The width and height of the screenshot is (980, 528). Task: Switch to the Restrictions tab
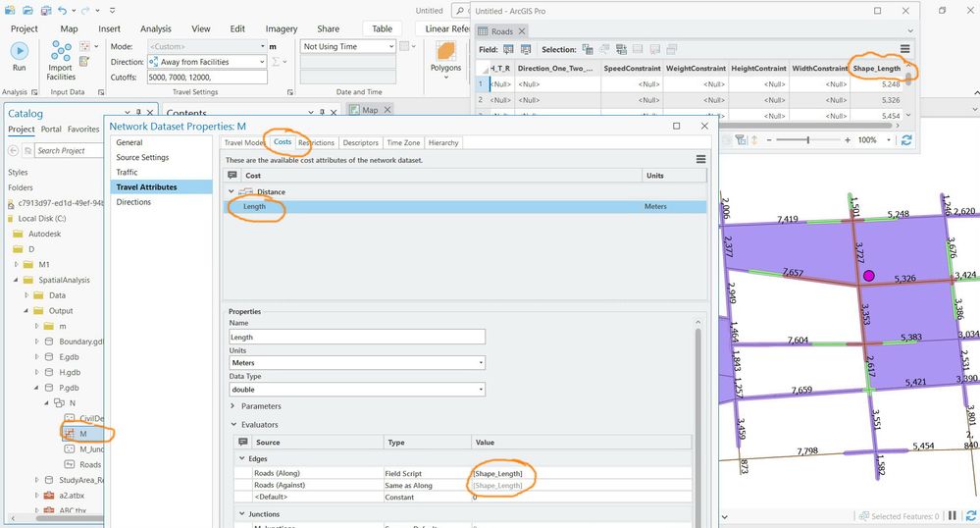point(316,143)
